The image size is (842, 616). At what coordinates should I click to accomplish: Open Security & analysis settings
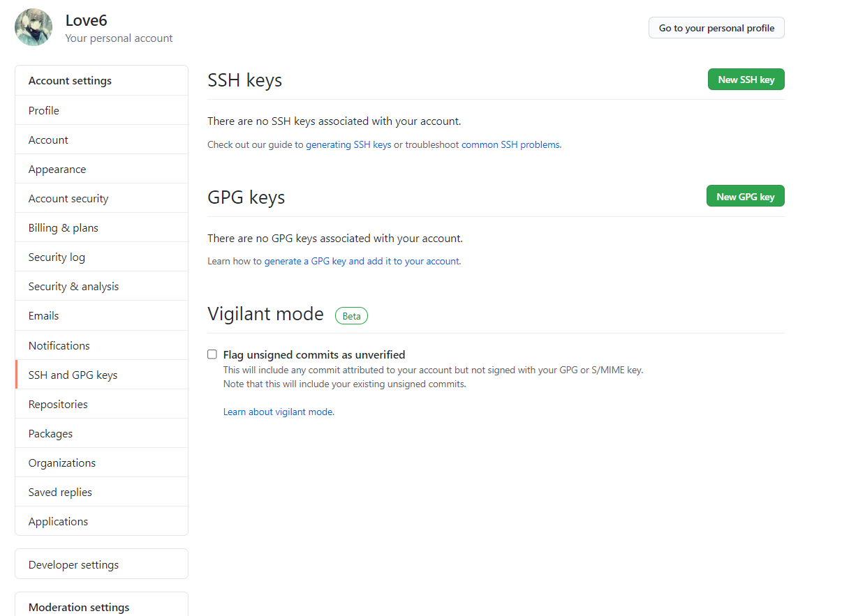[x=101, y=286]
